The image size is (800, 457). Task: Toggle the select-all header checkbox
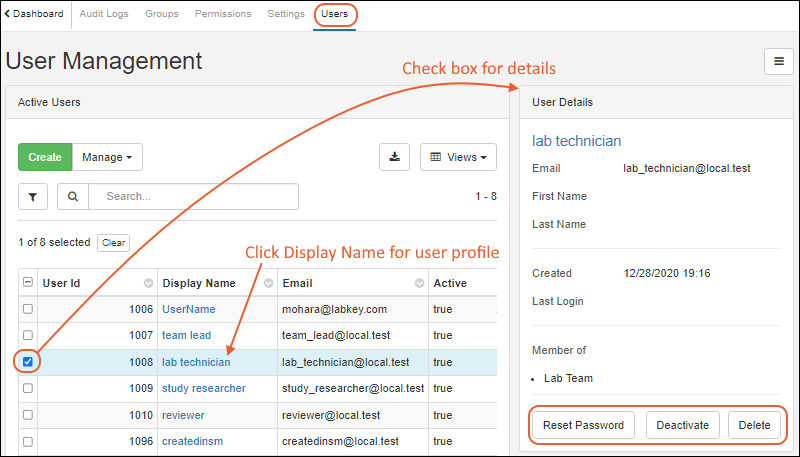tap(28, 283)
